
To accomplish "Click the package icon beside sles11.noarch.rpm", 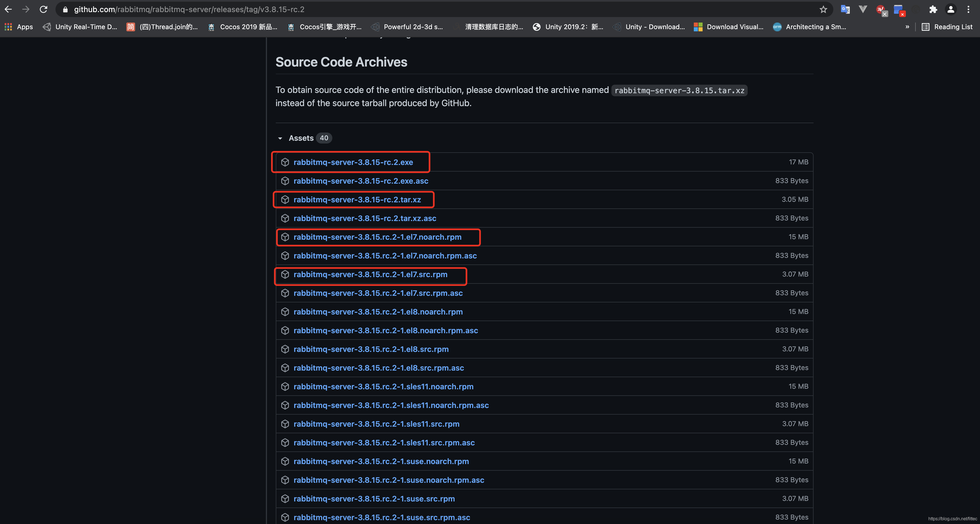I will pyautogui.click(x=285, y=387).
